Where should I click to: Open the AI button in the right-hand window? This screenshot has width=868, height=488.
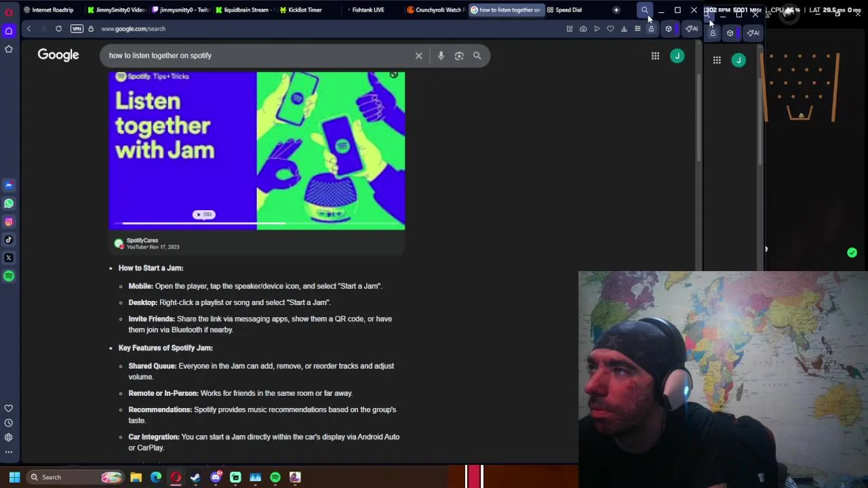(753, 33)
